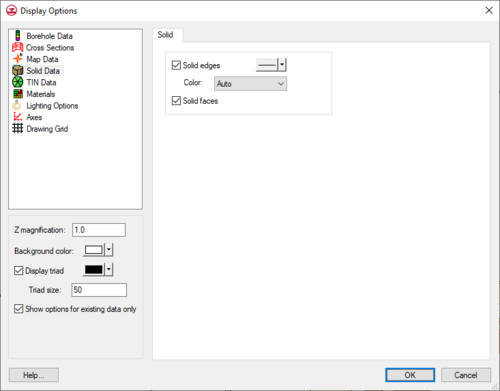500x391 pixels.
Task: Open the Color Auto dropdown
Action: tap(250, 84)
